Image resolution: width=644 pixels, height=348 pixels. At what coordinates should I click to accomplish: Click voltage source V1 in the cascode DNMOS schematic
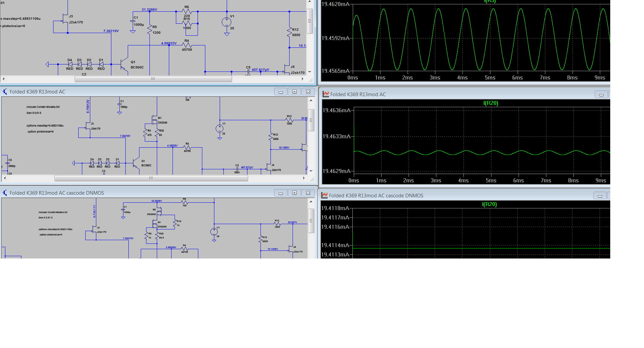(x=214, y=232)
